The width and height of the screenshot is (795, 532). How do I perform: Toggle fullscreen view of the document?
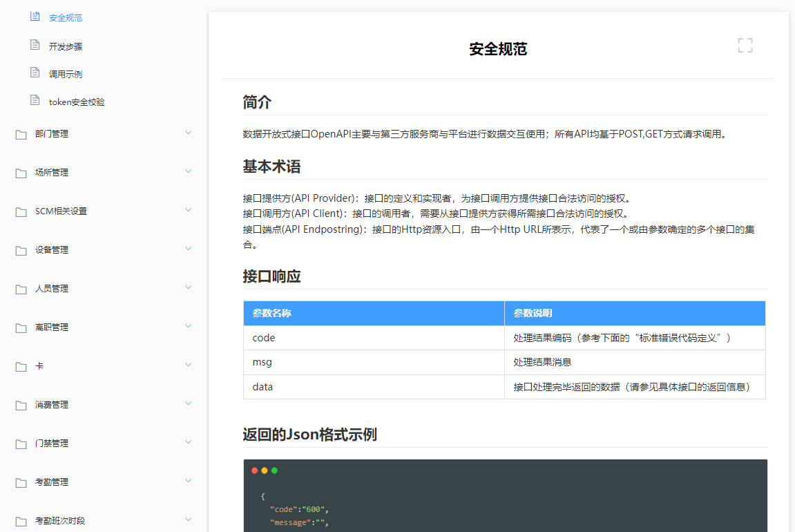(x=745, y=45)
